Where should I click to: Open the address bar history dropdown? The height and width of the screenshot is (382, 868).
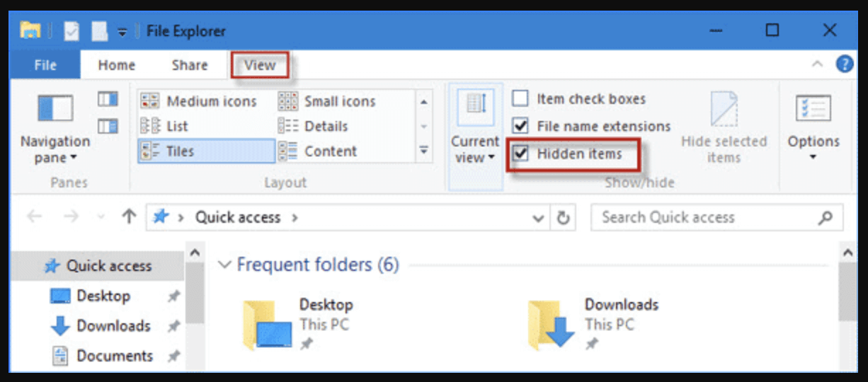pyautogui.click(x=539, y=219)
